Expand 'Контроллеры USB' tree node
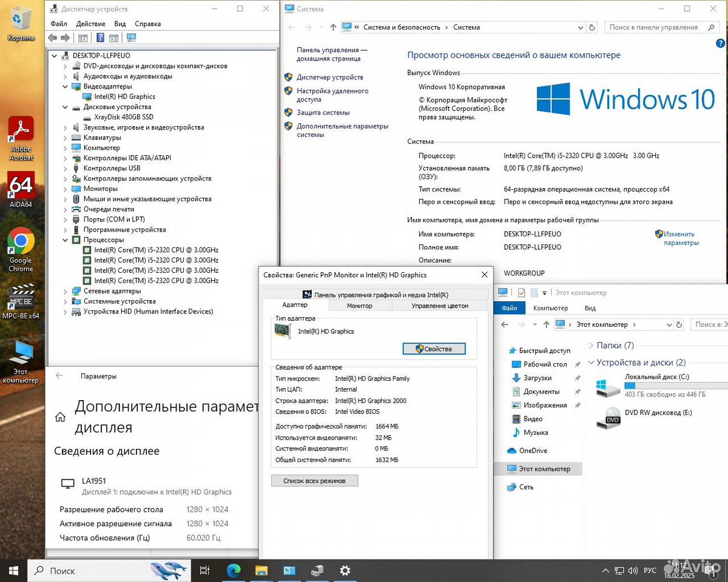This screenshot has height=582, width=728. coord(65,169)
